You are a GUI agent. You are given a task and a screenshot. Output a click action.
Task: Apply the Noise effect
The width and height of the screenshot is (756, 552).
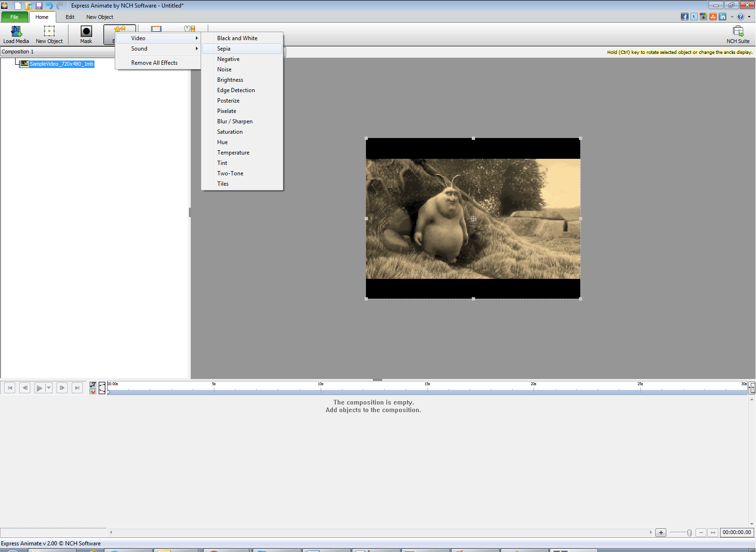242,69
